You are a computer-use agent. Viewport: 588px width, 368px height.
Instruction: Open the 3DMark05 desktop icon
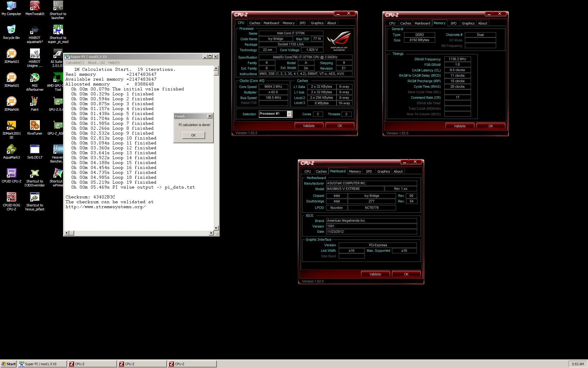click(x=11, y=80)
